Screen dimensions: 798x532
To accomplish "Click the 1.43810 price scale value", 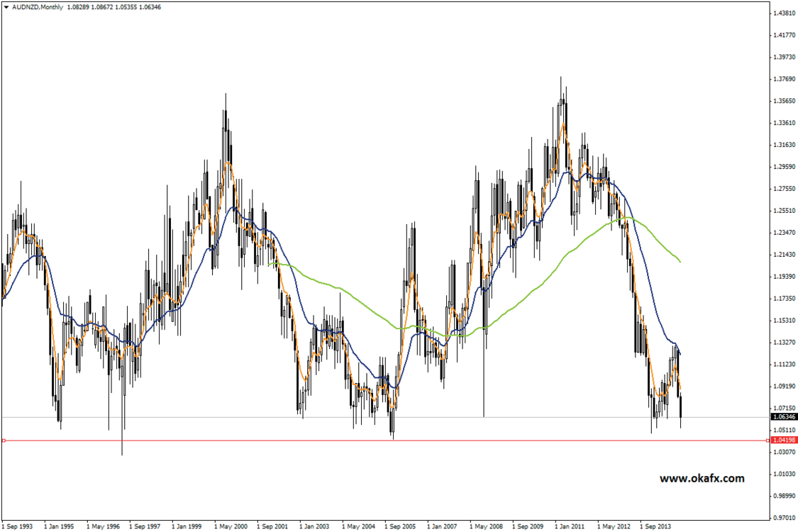I will click(784, 13).
